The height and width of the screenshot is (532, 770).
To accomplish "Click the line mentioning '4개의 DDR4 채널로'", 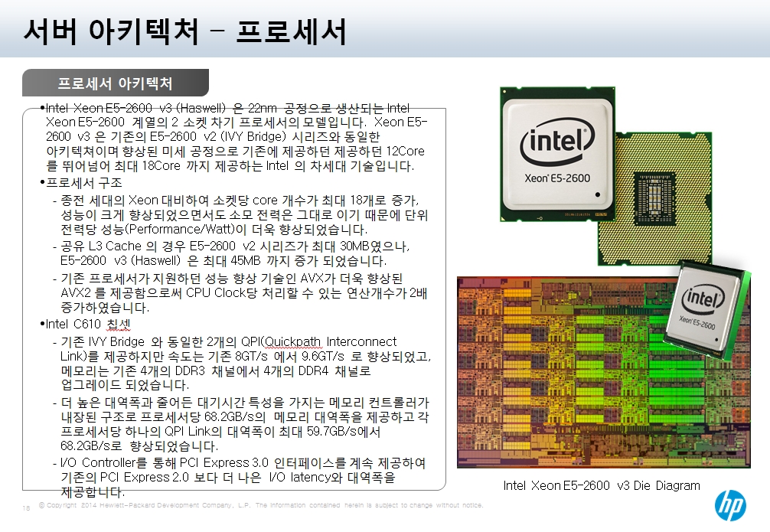I will [216, 370].
